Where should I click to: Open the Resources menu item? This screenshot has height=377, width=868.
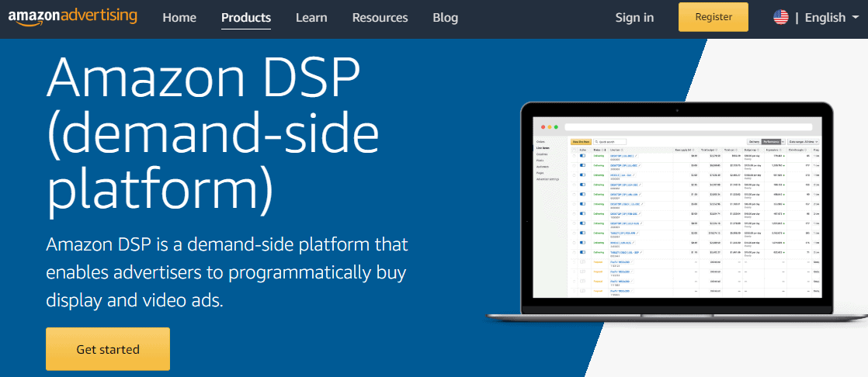point(380,18)
